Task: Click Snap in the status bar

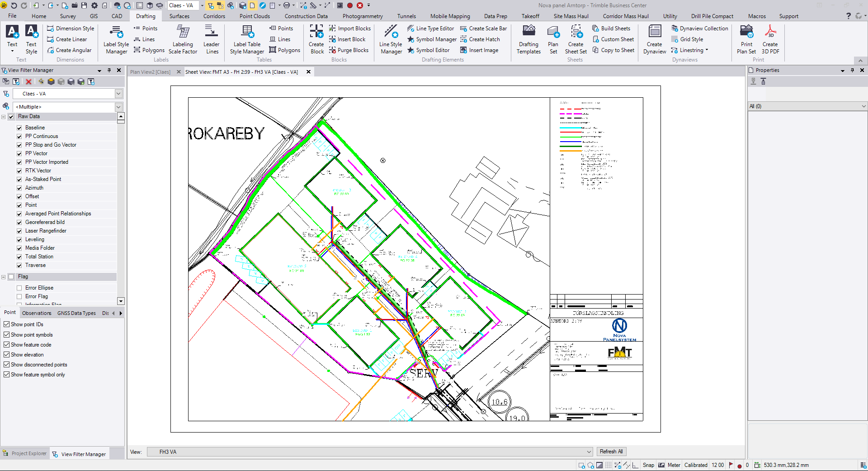Action: 648,465
